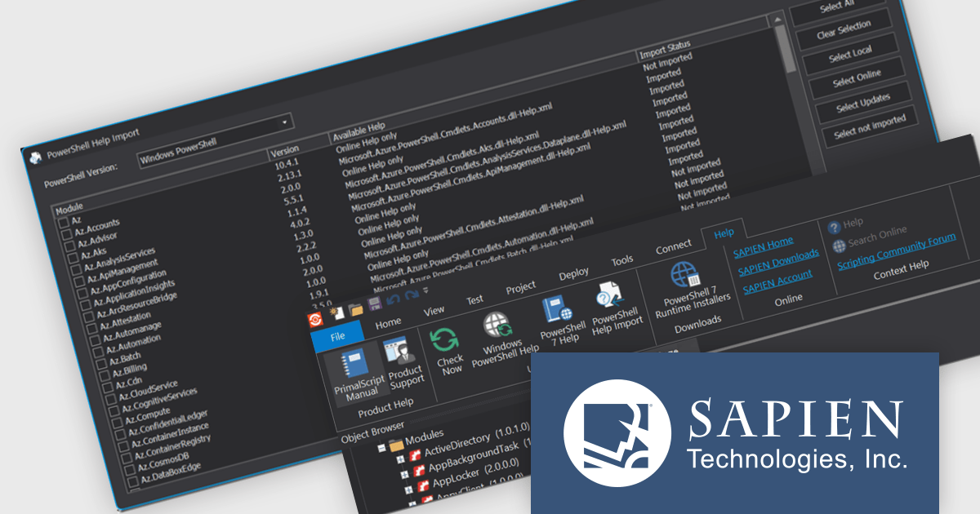This screenshot has width=980, height=514.
Task: Check the Az.ApiManagement checkbox
Action: 78,283
